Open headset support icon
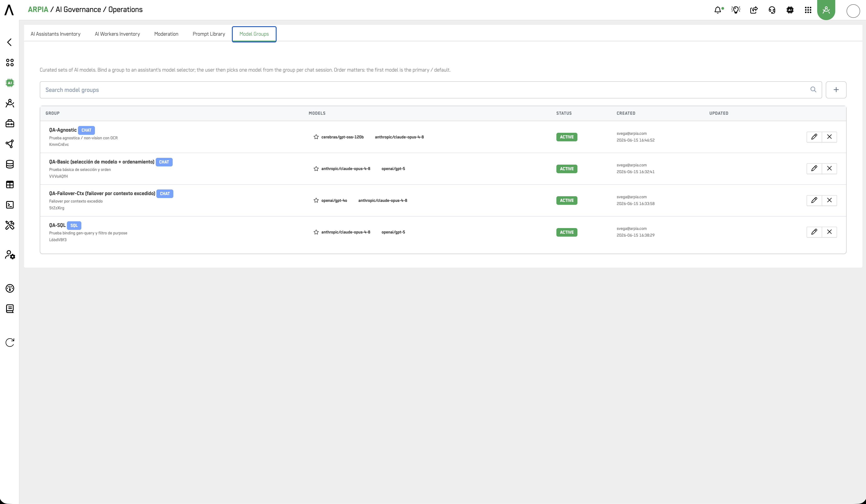The width and height of the screenshot is (866, 504). click(772, 10)
